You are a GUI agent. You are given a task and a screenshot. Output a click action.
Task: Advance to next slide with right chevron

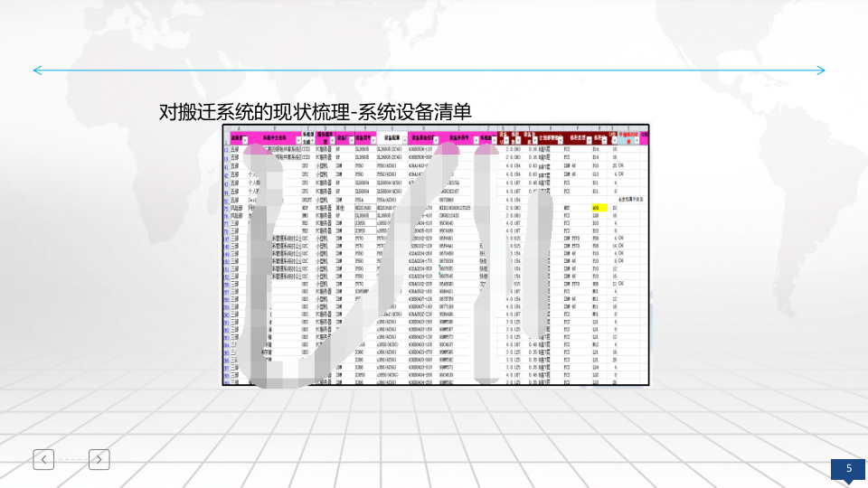pos(99,459)
